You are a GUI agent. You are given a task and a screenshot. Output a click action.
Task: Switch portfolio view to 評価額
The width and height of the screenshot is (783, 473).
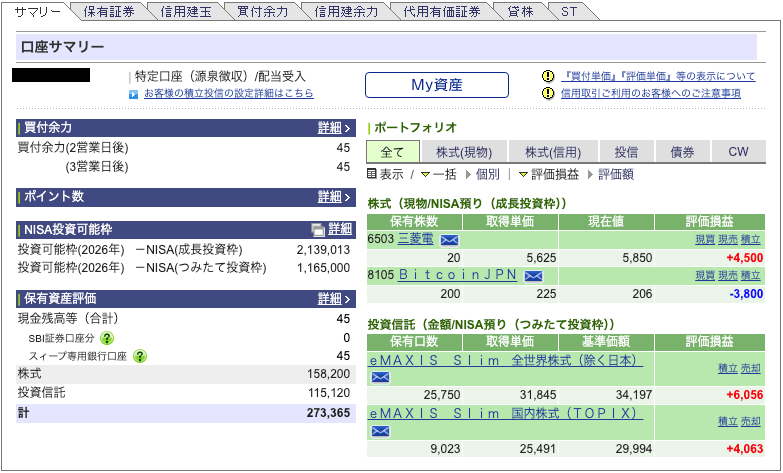click(615, 174)
